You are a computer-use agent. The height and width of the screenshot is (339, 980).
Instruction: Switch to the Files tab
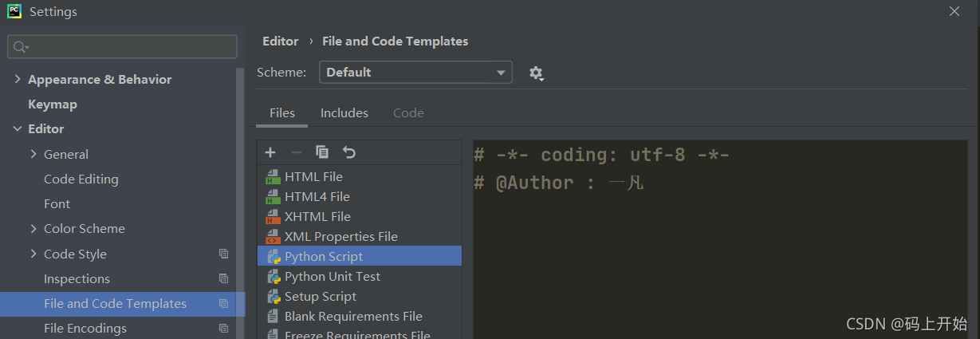[281, 113]
